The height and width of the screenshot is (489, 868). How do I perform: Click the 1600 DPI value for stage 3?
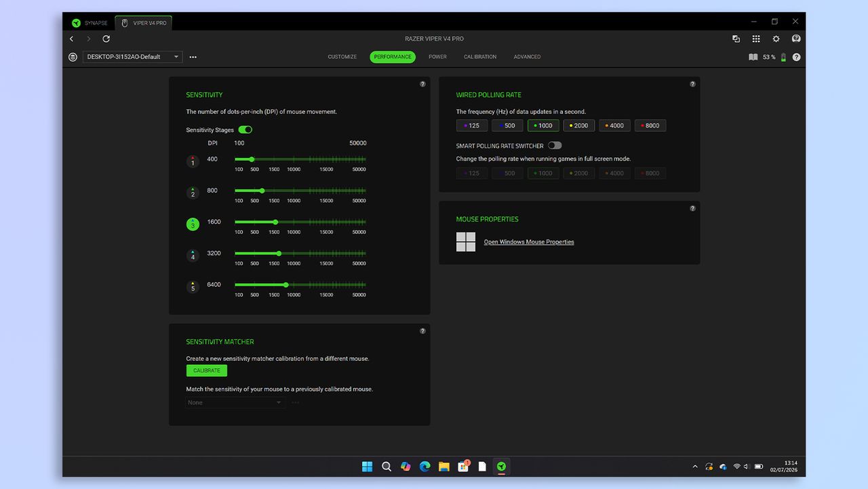pyautogui.click(x=214, y=222)
